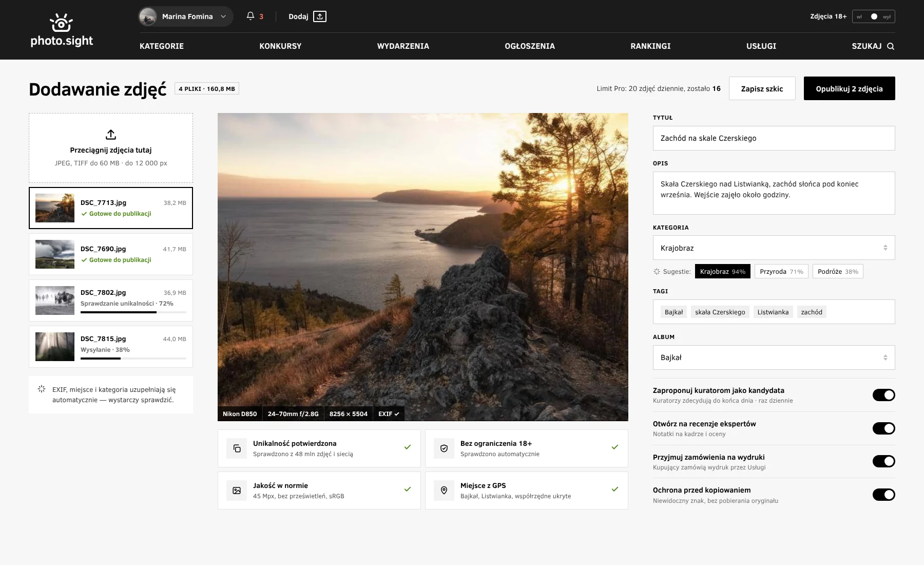Click the Bez ograniczenia 18+ shield icon
Screen dimensions: 924x565
point(444,448)
